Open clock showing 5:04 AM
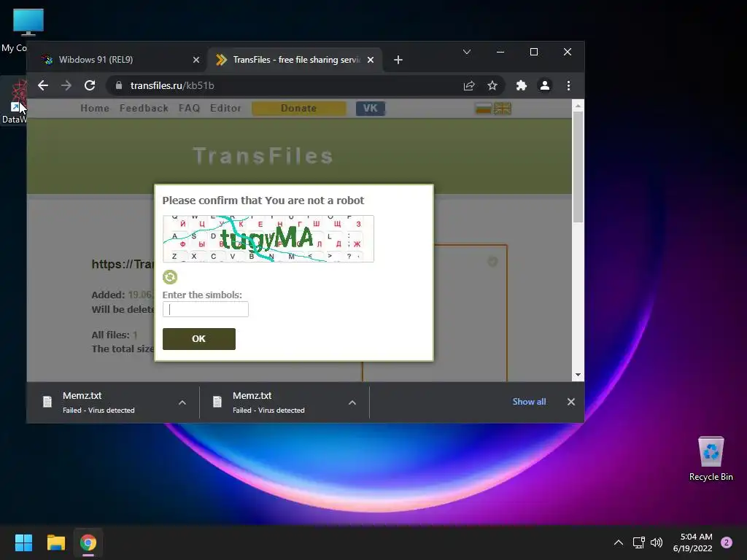The image size is (747, 560). [693, 542]
